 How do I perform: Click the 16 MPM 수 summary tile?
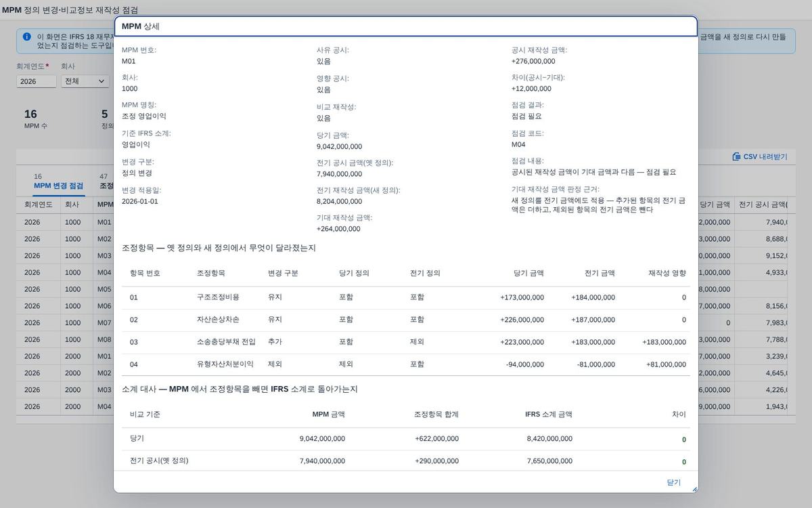coord(36,119)
